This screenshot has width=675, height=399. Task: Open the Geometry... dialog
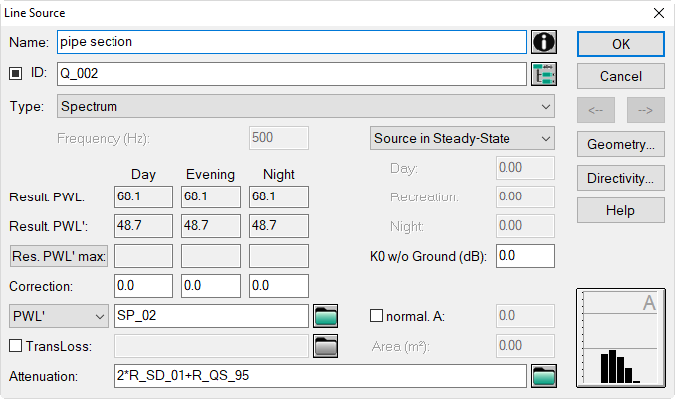(x=621, y=144)
